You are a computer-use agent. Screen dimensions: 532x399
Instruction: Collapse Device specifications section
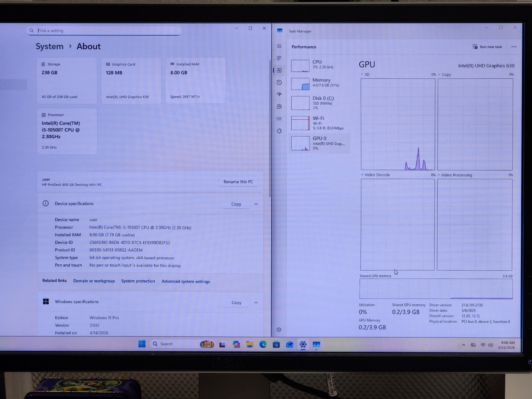(x=256, y=204)
